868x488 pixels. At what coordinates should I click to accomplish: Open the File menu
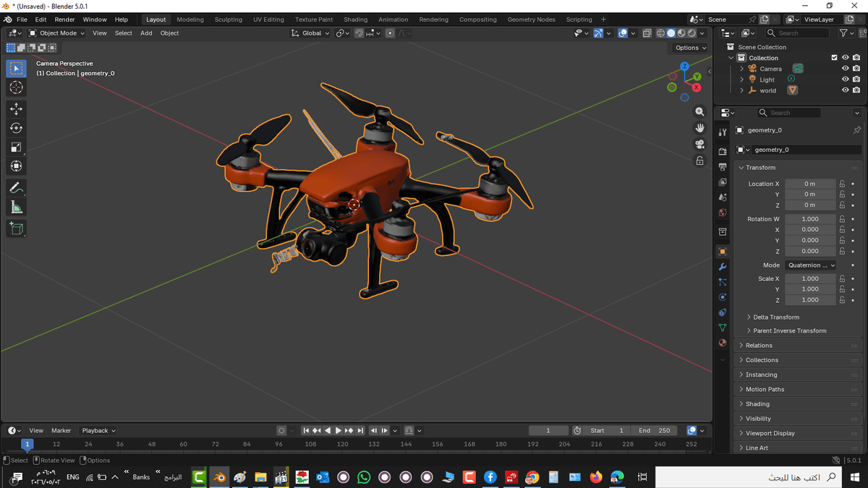[x=22, y=20]
